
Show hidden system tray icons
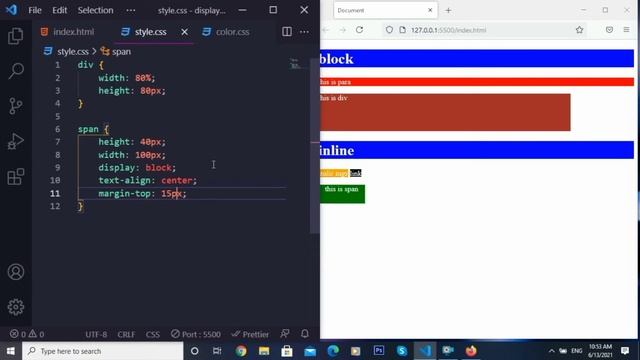tap(551, 351)
